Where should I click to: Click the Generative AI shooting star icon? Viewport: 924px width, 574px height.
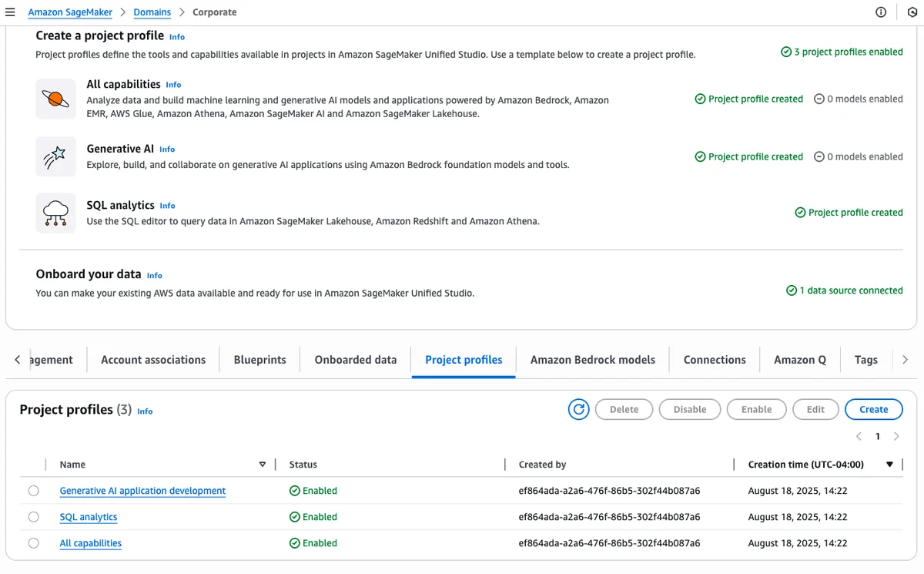[55, 157]
